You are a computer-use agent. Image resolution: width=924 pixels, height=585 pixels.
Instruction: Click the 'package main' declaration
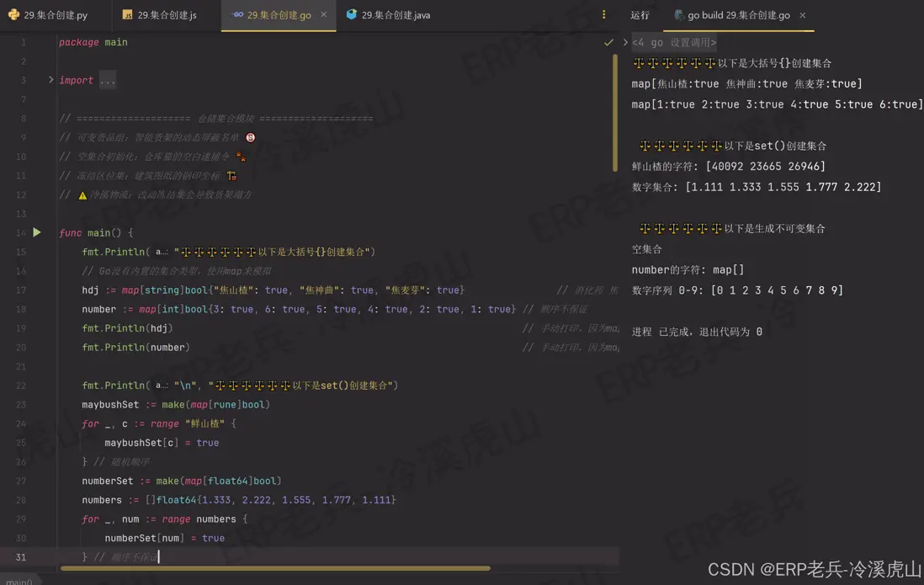pyautogui.click(x=93, y=42)
